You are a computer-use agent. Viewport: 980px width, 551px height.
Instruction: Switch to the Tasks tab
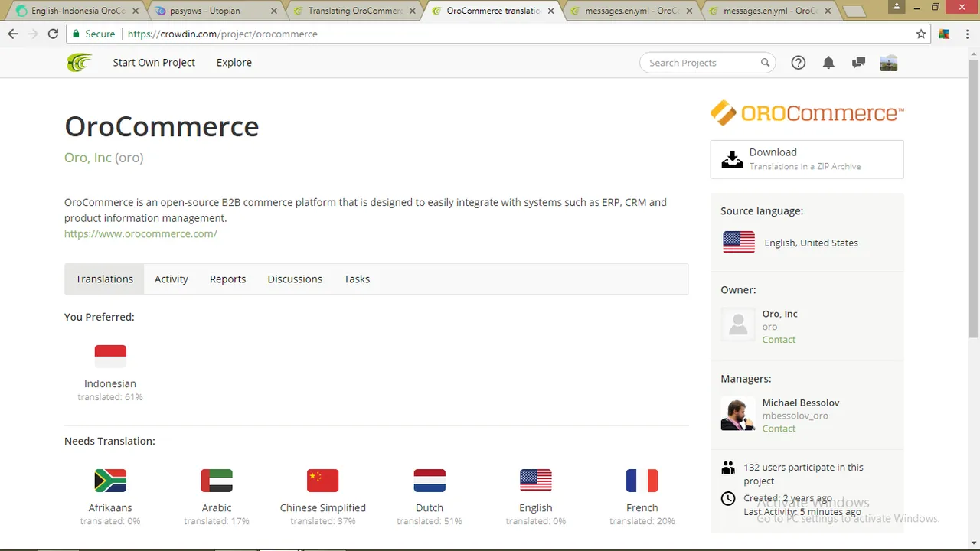[x=357, y=279]
